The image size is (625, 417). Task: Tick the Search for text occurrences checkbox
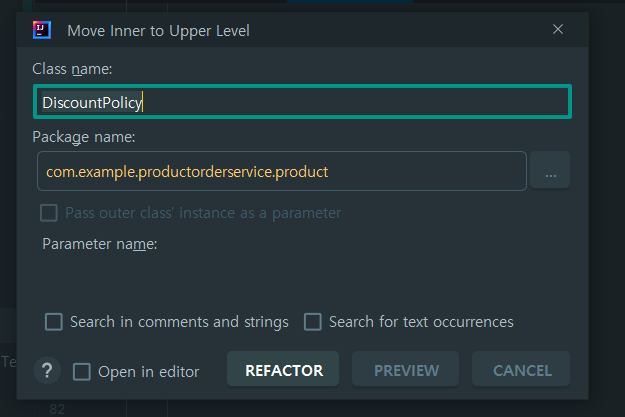click(313, 322)
